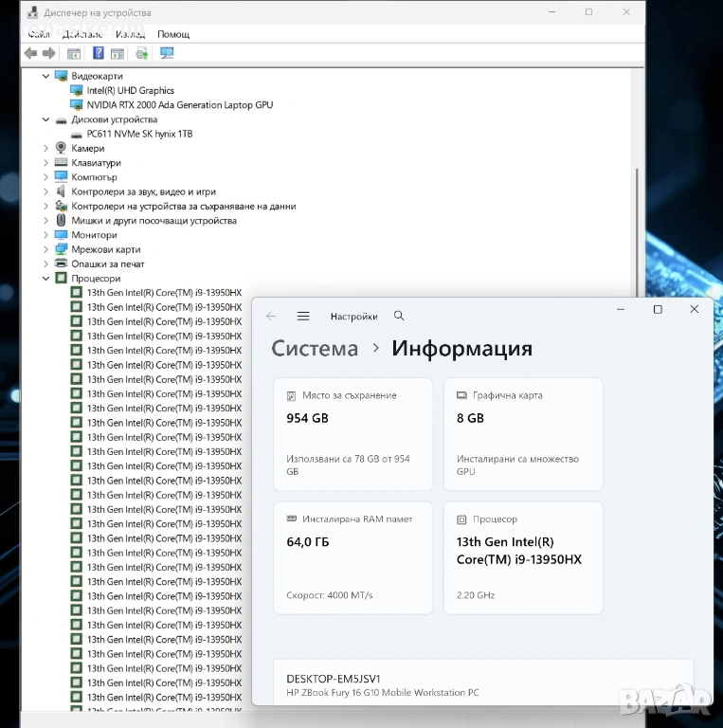723x728 pixels.
Task: Click the Система breadcrumb link
Action: pyautogui.click(x=315, y=349)
